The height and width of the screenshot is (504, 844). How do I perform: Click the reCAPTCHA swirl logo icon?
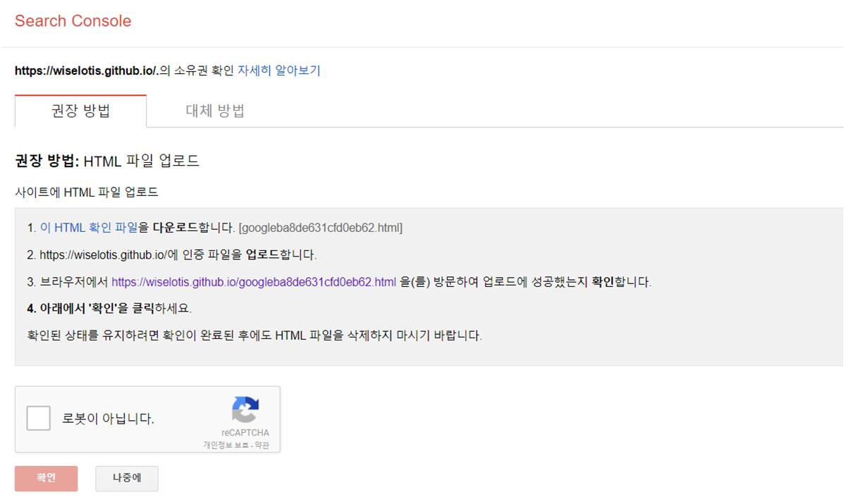[x=245, y=410]
